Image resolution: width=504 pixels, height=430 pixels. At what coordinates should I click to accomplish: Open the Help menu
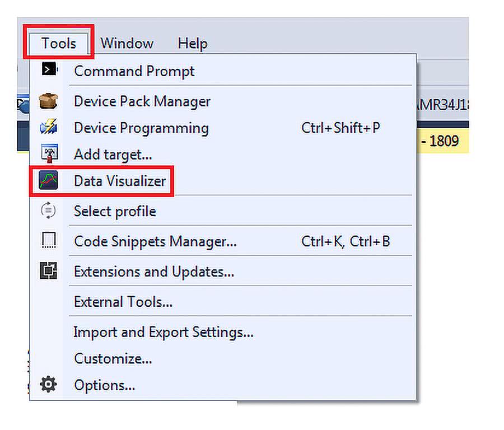point(192,43)
